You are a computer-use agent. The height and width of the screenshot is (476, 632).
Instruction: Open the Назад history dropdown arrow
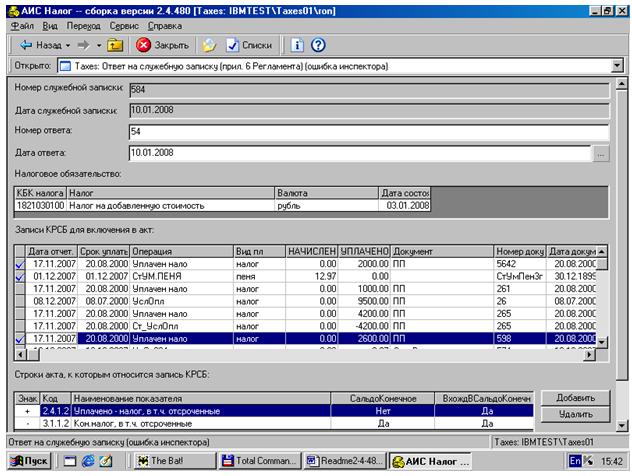coord(68,45)
